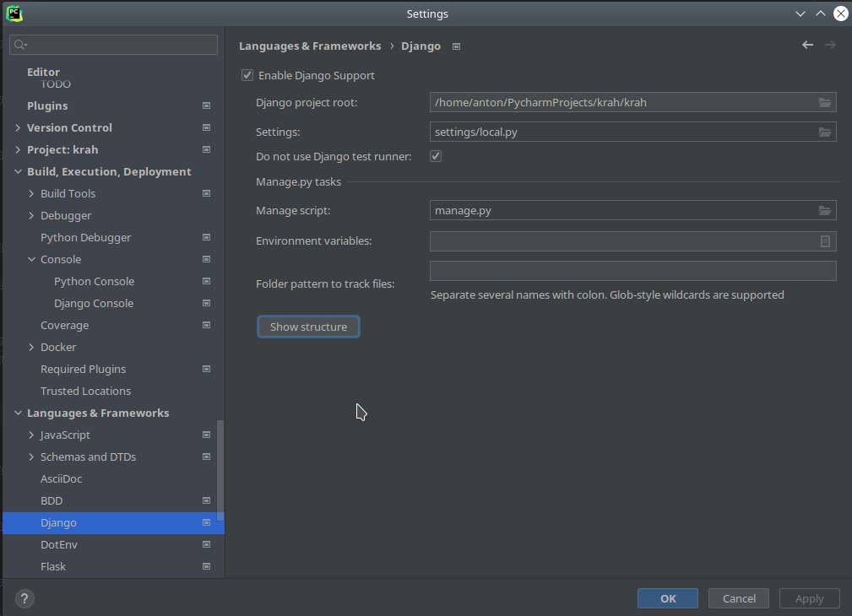Cancel the Settings dialog
The height and width of the screenshot is (616, 852).
739,598
